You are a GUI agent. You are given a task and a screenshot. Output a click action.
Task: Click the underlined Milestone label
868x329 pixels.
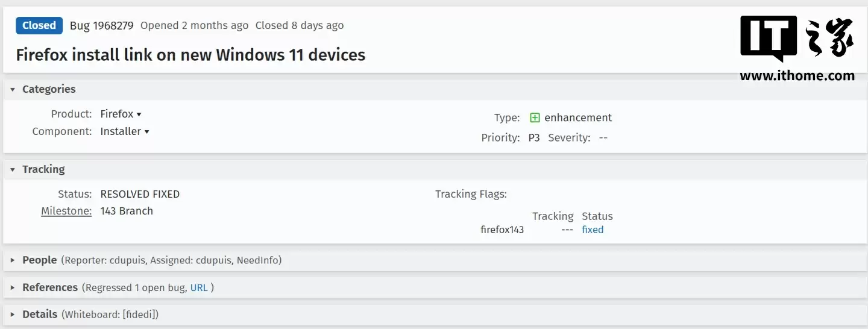[66, 211]
